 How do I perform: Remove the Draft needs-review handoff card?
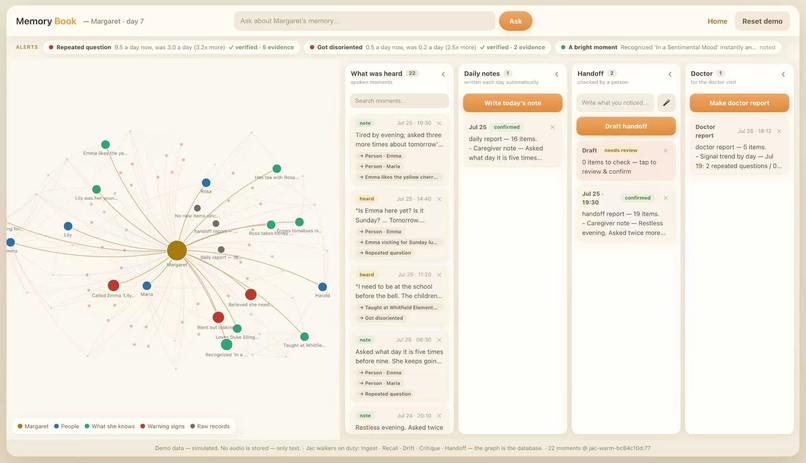click(666, 151)
